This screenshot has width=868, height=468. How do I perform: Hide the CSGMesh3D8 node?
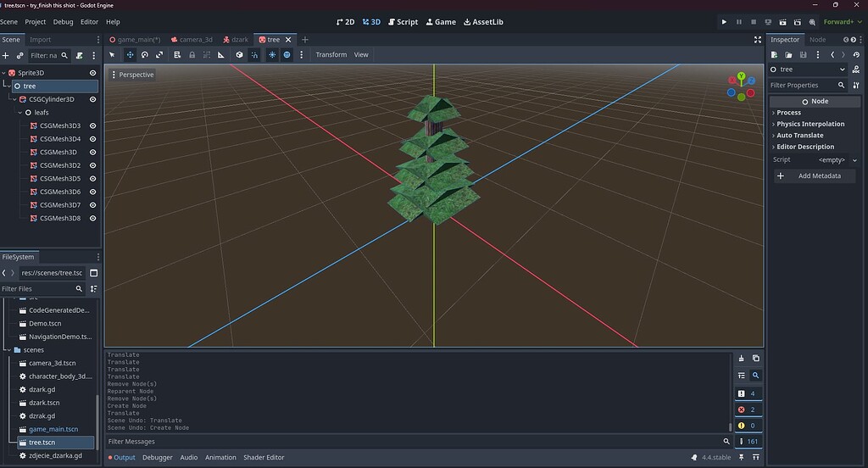[93, 218]
